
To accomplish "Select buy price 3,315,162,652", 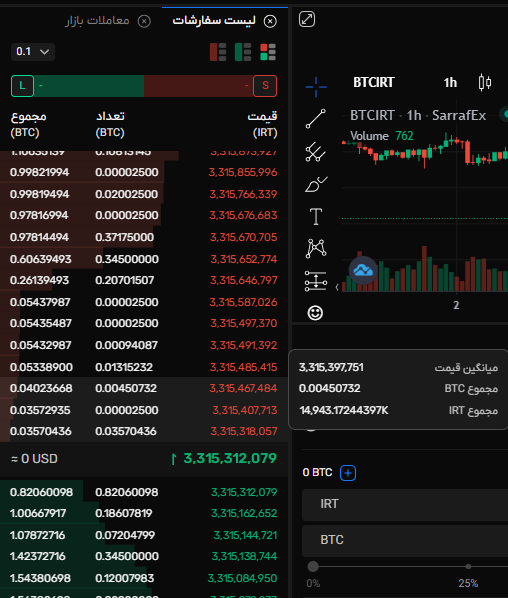I will (244, 513).
